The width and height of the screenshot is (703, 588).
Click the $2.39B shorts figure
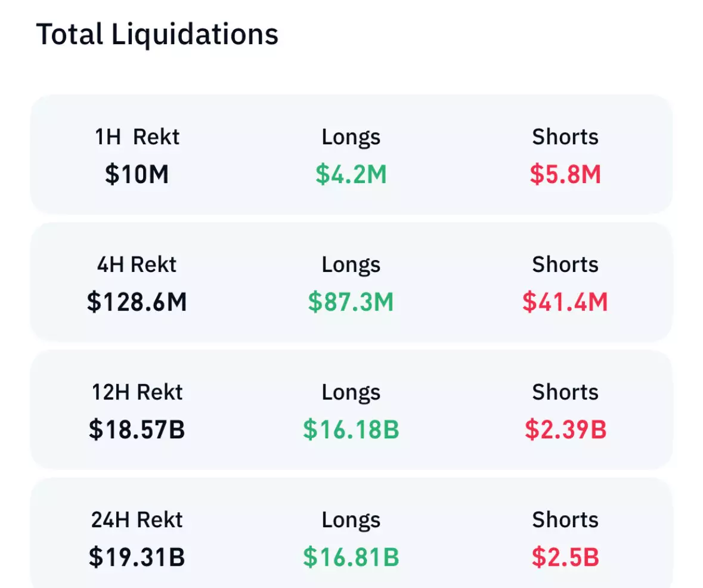[565, 430]
